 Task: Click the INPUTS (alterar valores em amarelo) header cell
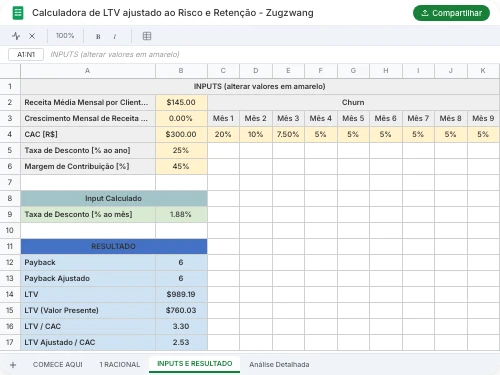pyautogui.click(x=260, y=86)
